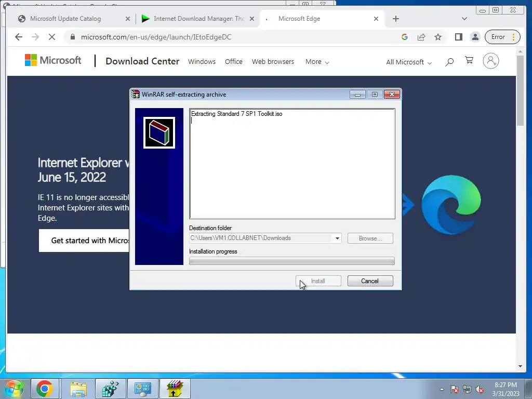The height and width of the screenshot is (399, 532).
Task: Click the site search magnifier icon
Action: 449,62
